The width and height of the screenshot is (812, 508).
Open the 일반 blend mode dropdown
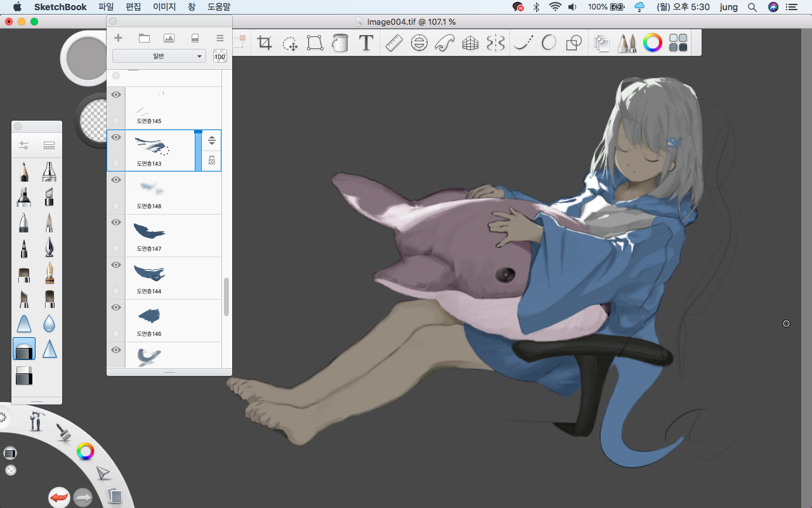click(x=159, y=57)
